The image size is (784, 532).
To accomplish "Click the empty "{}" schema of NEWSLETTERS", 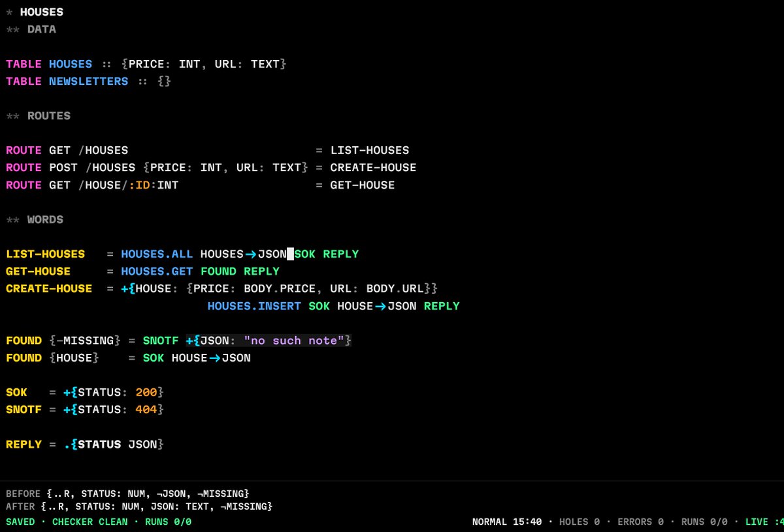I will click(164, 81).
